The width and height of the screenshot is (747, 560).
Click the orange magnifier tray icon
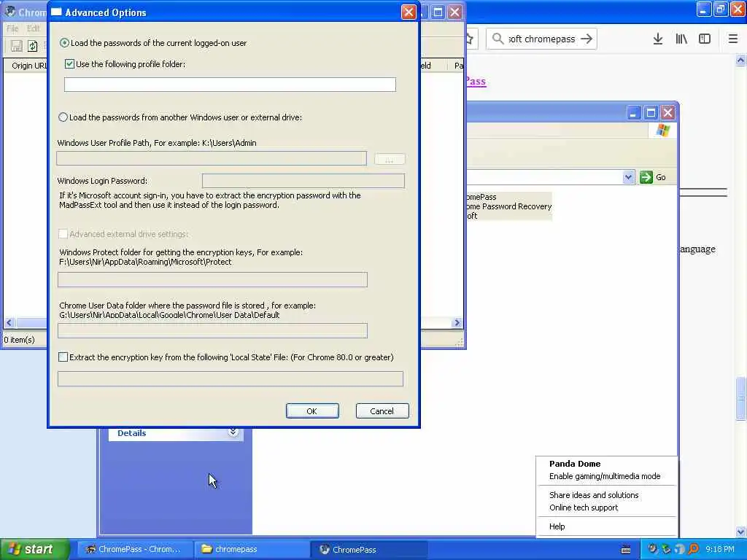694,549
